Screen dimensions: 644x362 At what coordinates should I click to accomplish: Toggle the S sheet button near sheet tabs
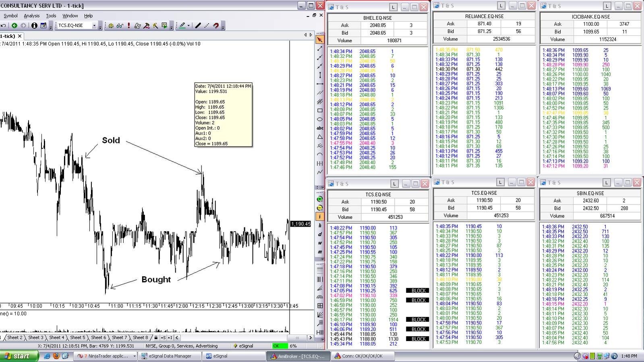pos(163,338)
